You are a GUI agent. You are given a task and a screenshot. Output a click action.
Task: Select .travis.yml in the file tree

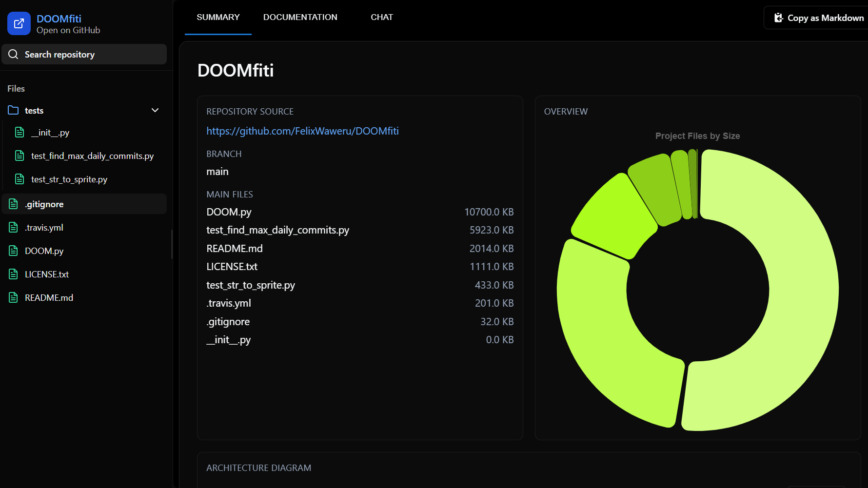[x=44, y=227]
